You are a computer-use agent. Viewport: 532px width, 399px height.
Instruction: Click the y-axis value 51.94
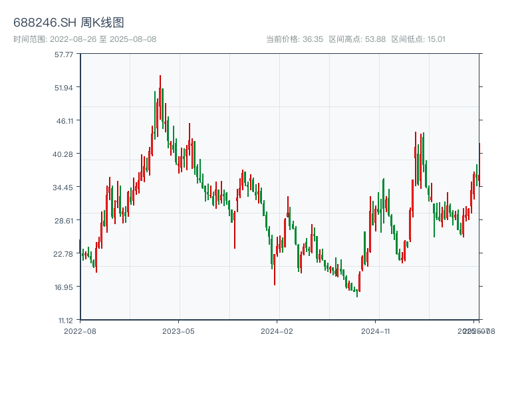pos(64,88)
